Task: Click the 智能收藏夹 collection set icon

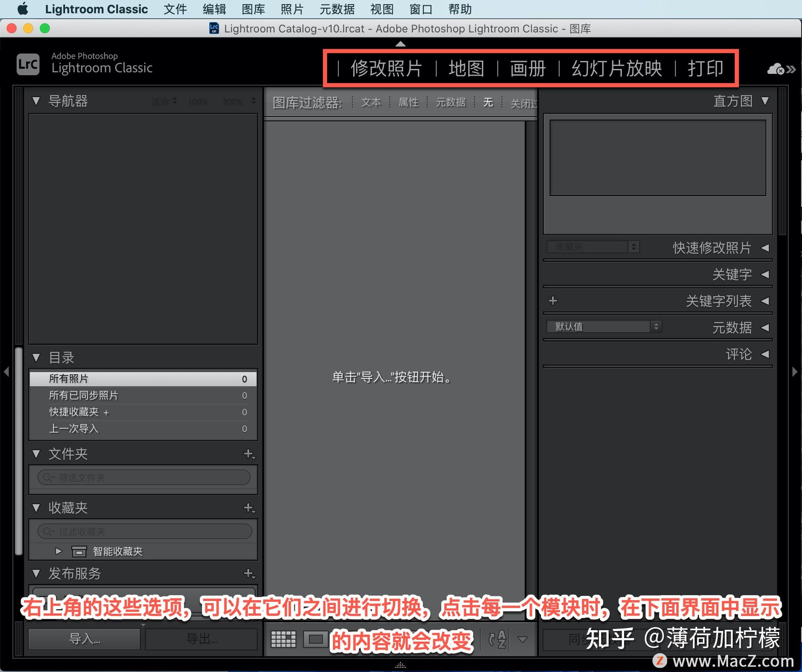Action: [x=79, y=551]
